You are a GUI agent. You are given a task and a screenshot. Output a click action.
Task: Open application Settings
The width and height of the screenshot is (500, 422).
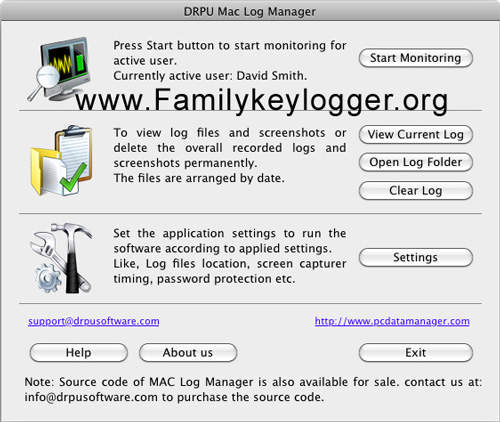tap(416, 257)
